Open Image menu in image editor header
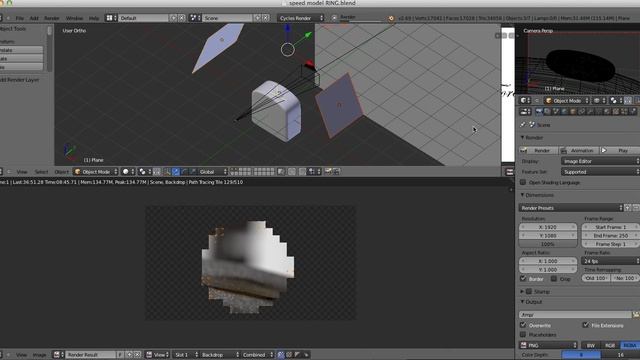640x360 pixels. click(40, 355)
